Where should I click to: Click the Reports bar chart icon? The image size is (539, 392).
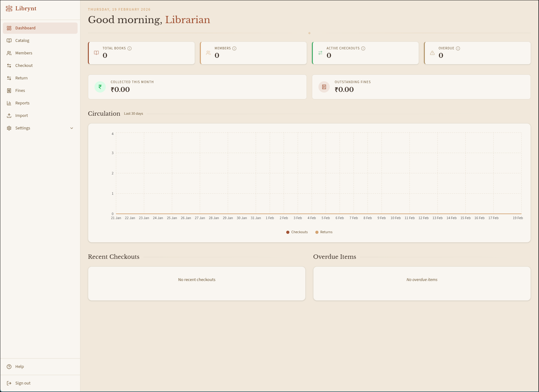coord(9,103)
